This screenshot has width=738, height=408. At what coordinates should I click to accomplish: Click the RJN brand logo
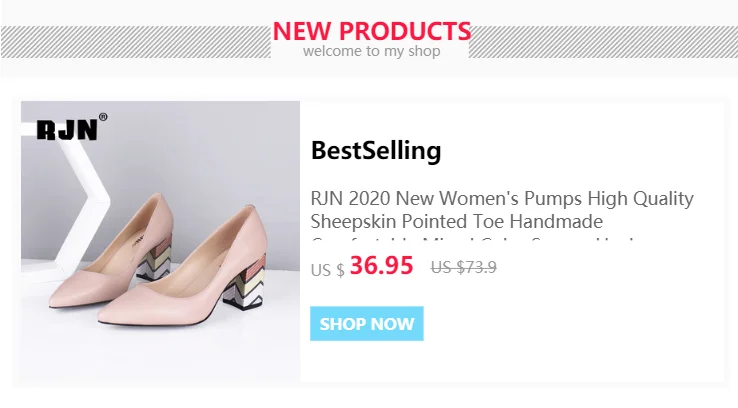[66, 129]
